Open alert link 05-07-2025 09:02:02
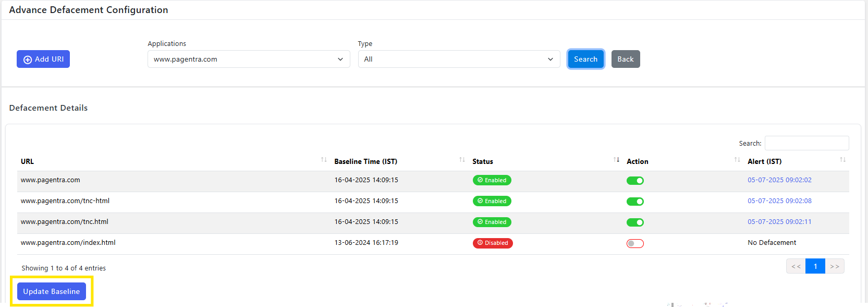 [779, 180]
